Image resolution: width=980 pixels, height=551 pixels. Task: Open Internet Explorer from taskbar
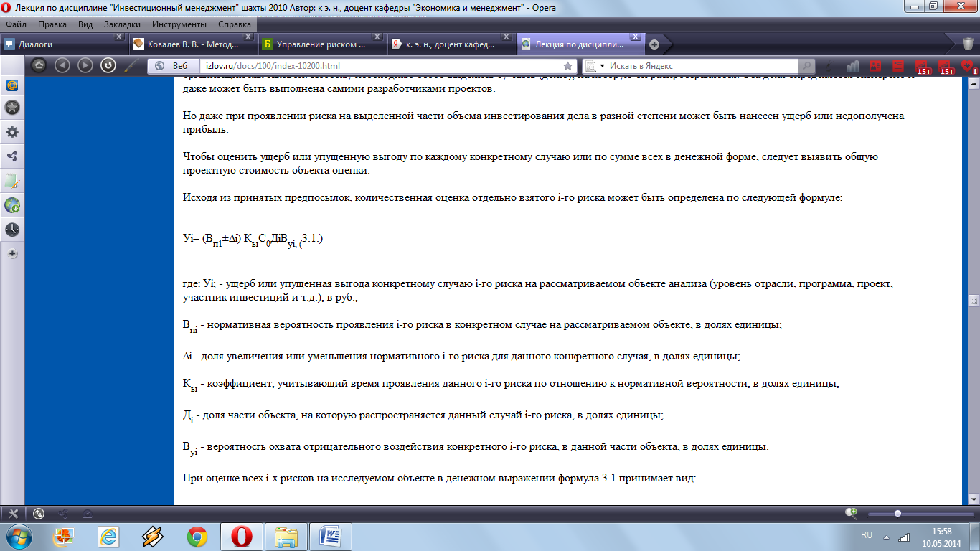(x=108, y=536)
